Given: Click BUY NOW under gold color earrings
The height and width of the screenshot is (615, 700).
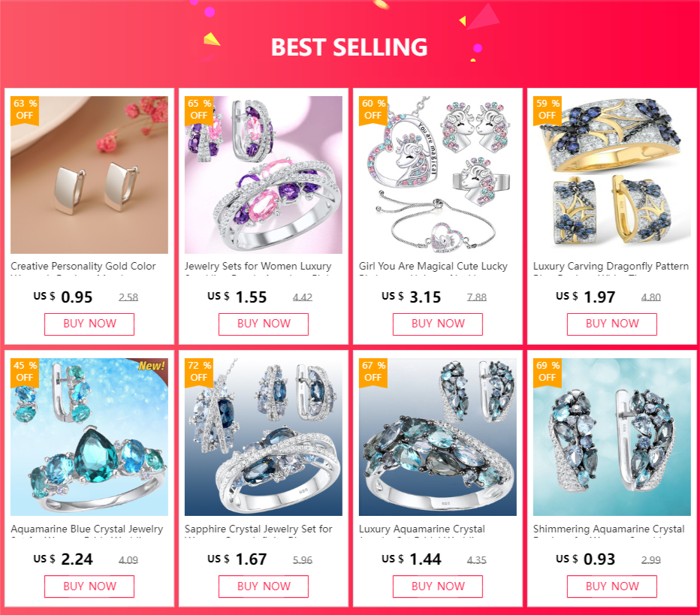Looking at the screenshot, I should [89, 324].
